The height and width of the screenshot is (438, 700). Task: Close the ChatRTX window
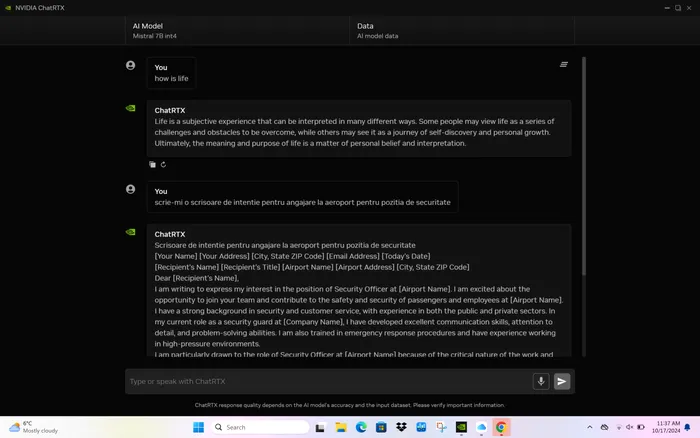coord(689,8)
